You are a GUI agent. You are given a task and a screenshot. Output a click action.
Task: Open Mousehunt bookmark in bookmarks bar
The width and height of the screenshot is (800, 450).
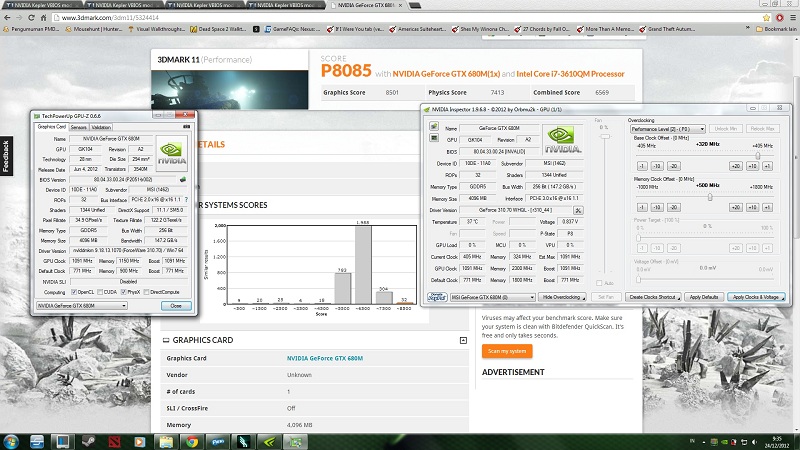click(94, 29)
